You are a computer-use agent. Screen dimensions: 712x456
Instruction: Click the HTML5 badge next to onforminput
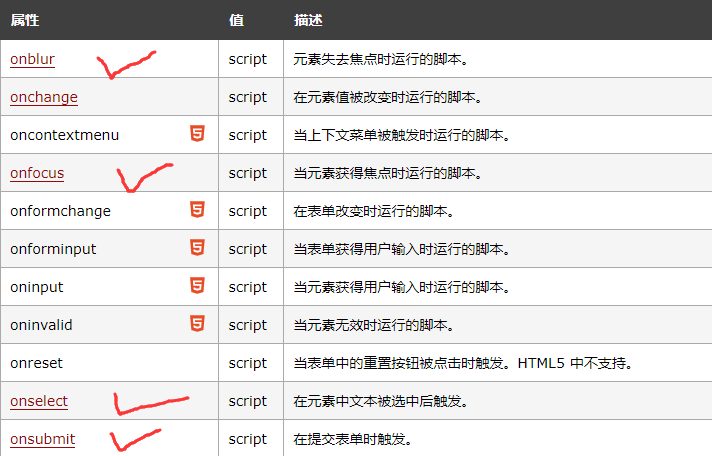(x=198, y=248)
